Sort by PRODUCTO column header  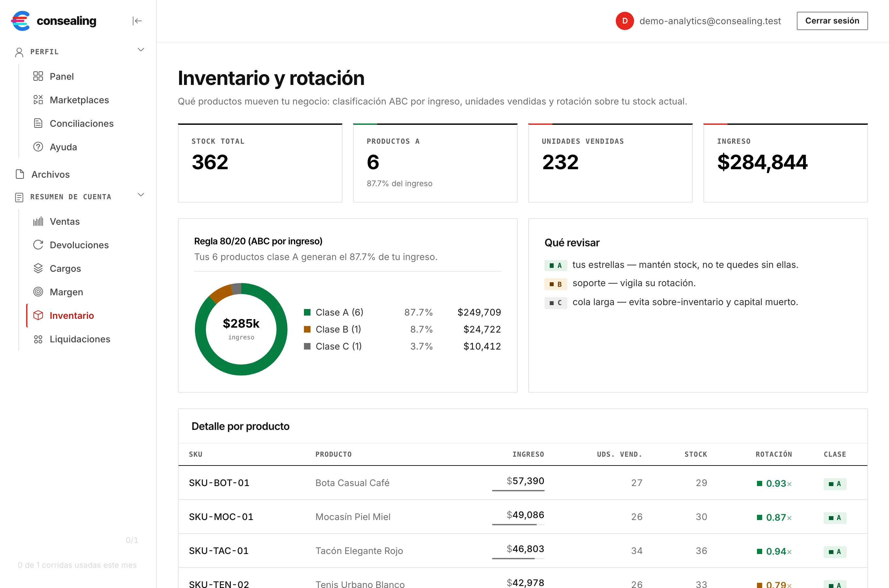pyautogui.click(x=333, y=454)
